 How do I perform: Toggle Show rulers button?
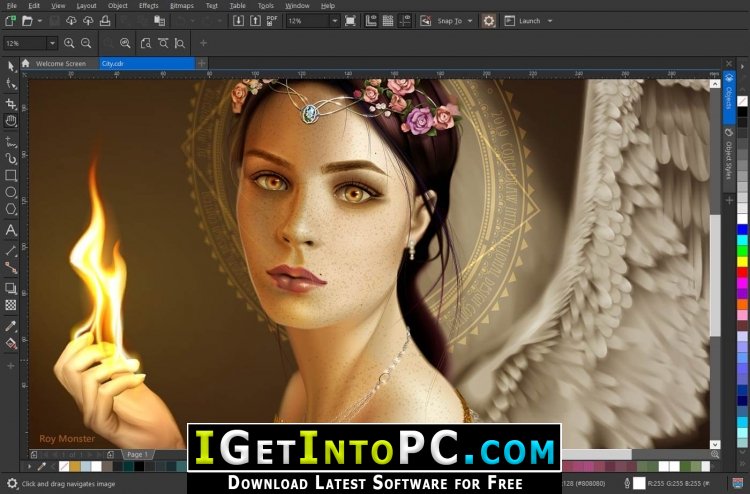coord(371,21)
